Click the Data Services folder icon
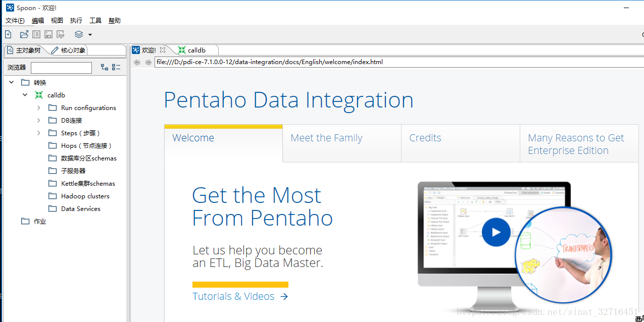Viewport: 644px width, 322px height. point(53,208)
